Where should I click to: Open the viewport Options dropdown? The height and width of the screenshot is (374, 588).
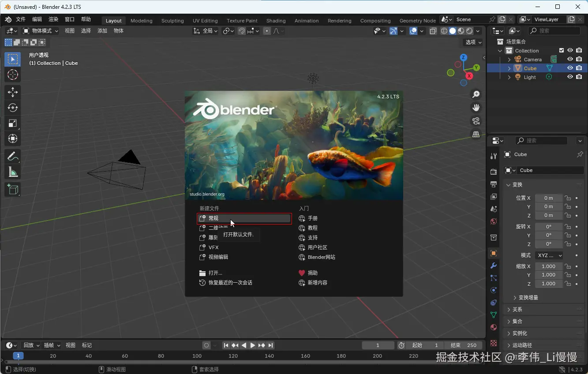click(x=473, y=42)
